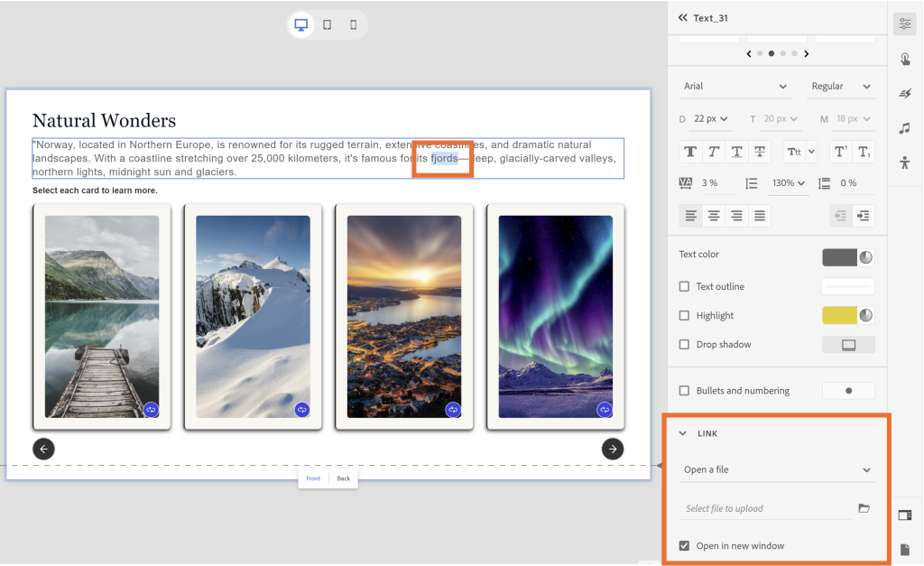
Task: Enable Drop shadow
Action: point(683,344)
